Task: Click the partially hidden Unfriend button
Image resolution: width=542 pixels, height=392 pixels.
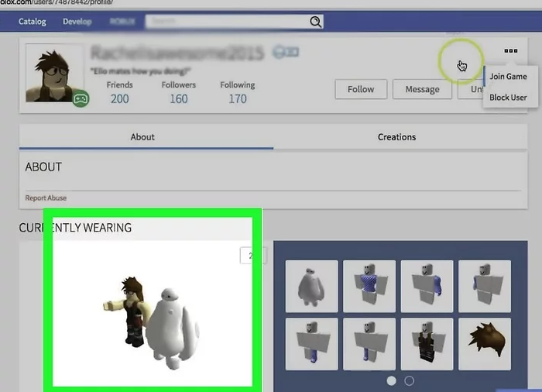Action: tap(471, 89)
